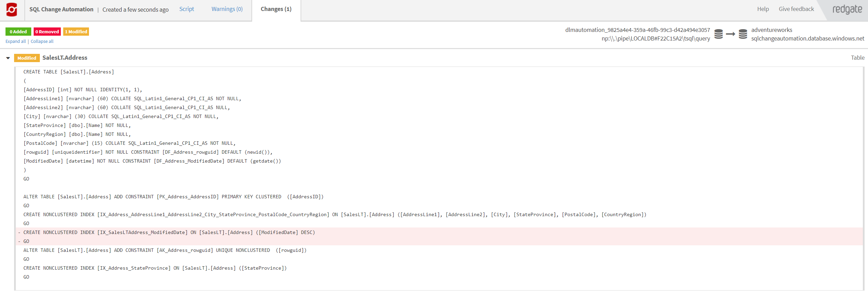Click the SalesLT.Address object heading
The height and width of the screenshot is (293, 868).
[x=65, y=58]
